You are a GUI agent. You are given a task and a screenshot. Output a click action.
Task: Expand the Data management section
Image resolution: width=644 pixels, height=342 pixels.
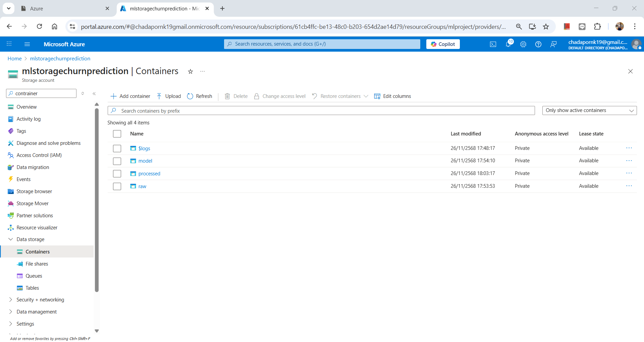point(10,312)
